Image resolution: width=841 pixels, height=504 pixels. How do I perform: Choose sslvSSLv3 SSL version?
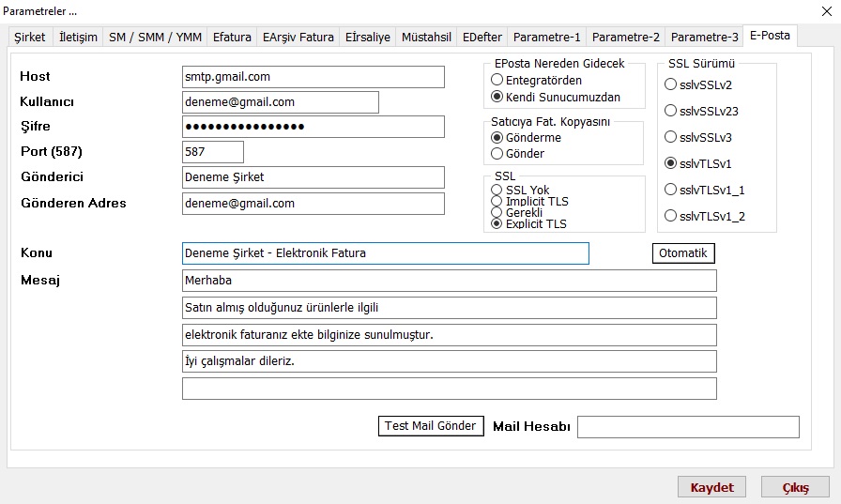point(670,137)
